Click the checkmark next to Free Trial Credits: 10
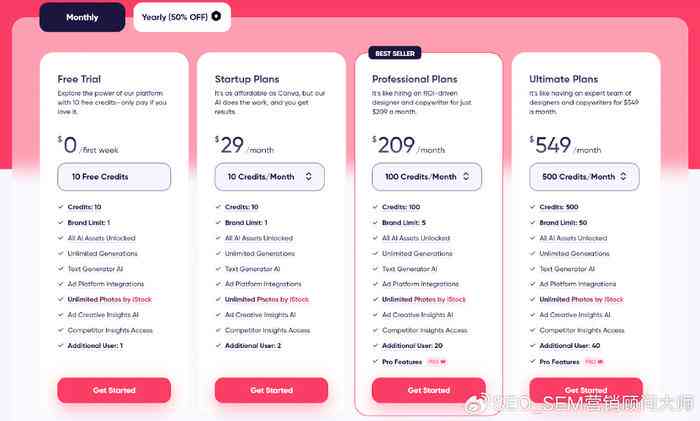700x421 pixels. pyautogui.click(x=60, y=207)
